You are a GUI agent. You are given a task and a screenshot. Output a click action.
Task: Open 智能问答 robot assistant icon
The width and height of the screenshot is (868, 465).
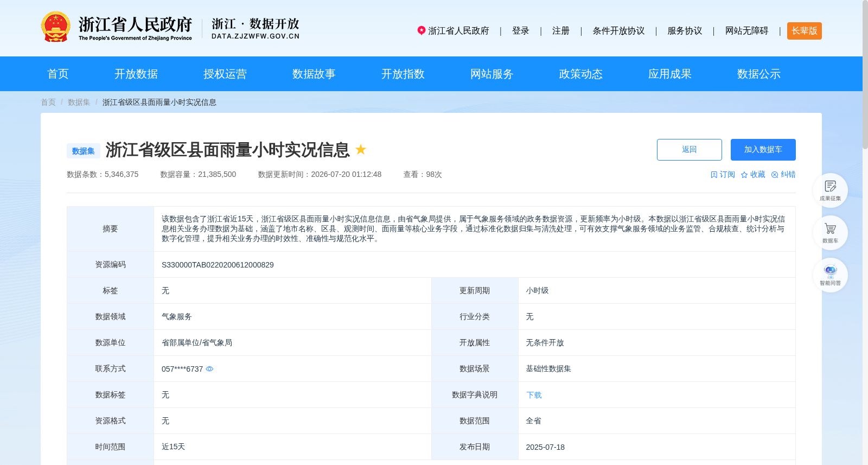coord(830,275)
